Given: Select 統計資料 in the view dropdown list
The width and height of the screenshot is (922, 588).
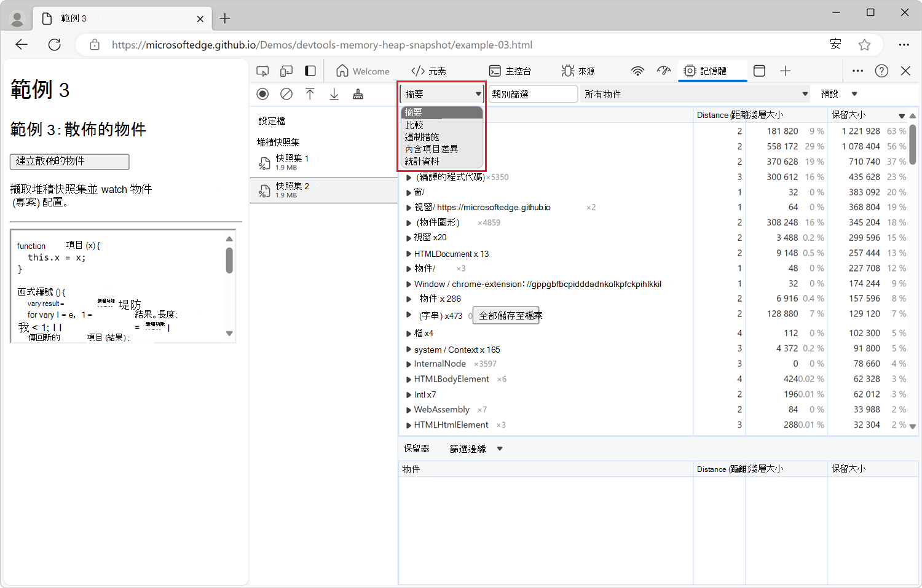Looking at the screenshot, I should point(441,161).
